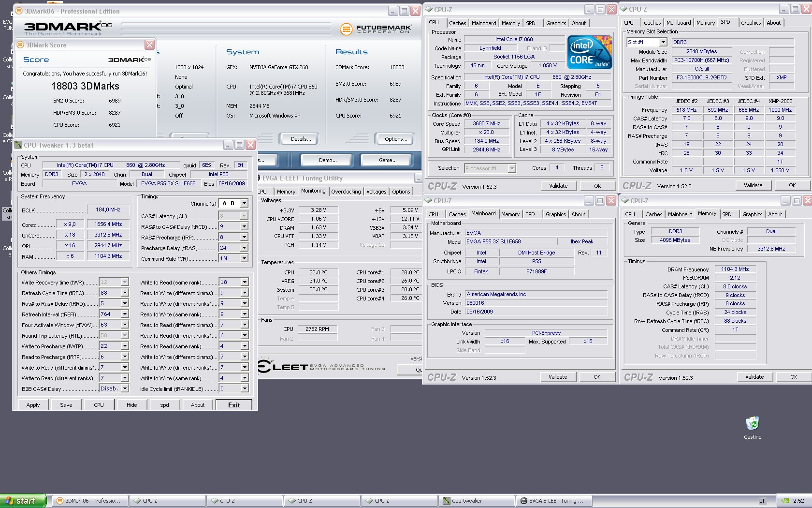812x508 pixels.
Task: Click the Futuremark Corporation logo
Action: pyautogui.click(x=376, y=29)
